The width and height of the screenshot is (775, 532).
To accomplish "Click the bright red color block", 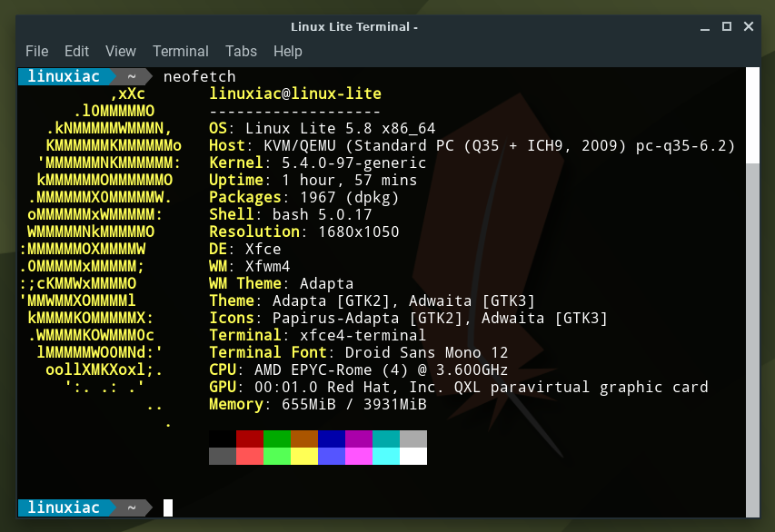I will [250, 456].
